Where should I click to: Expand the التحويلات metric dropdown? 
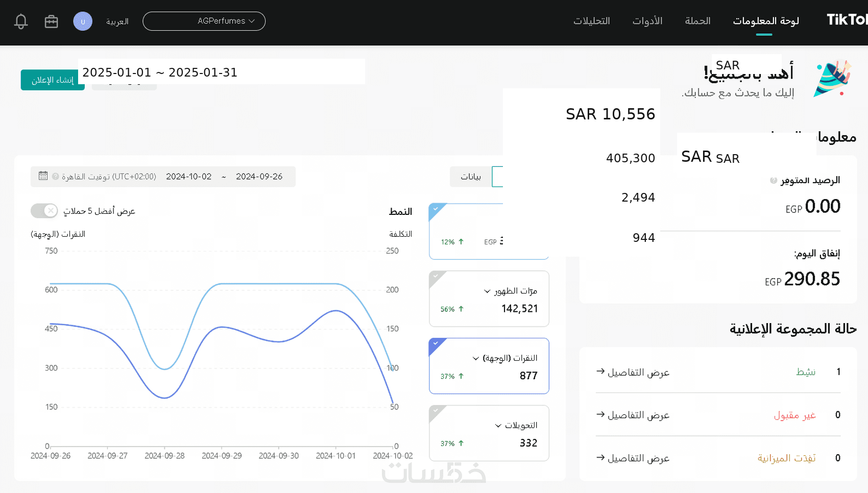498,426
